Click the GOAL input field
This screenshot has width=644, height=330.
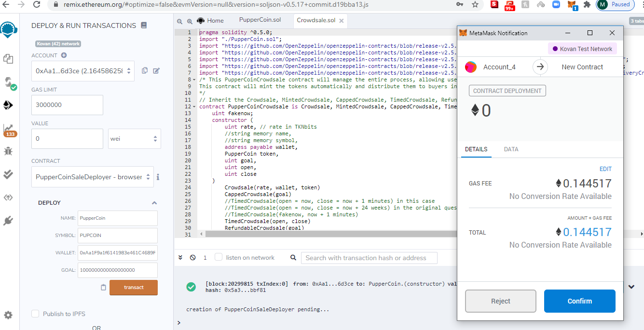pos(118,270)
